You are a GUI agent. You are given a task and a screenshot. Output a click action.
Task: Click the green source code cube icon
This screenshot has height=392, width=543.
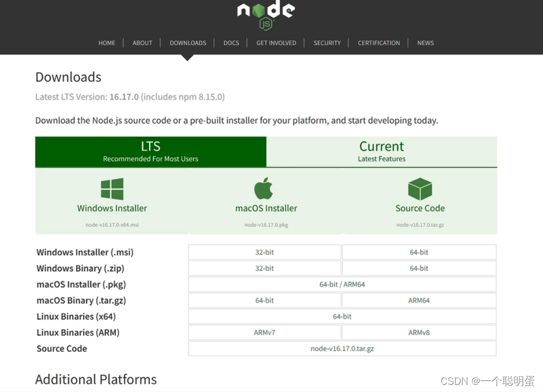coord(420,189)
